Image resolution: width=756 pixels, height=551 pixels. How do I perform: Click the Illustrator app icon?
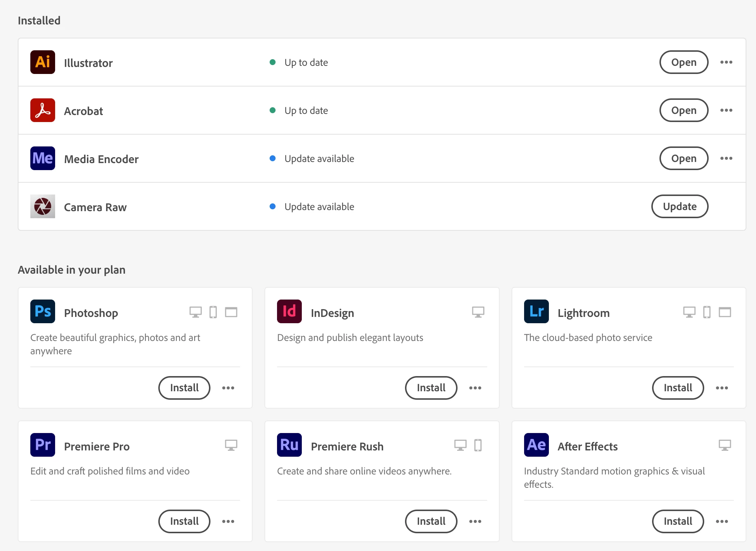point(43,62)
